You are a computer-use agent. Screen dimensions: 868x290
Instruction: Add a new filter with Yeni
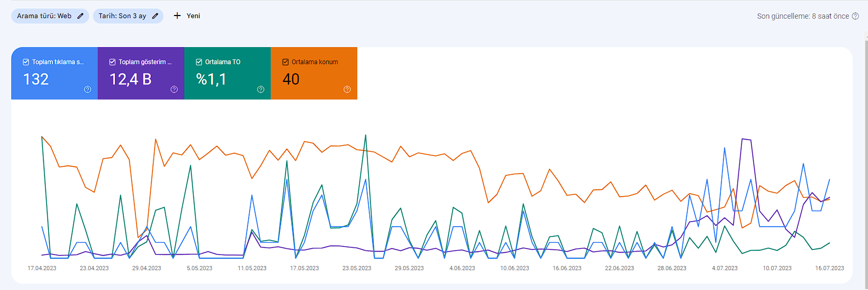pyautogui.click(x=187, y=16)
